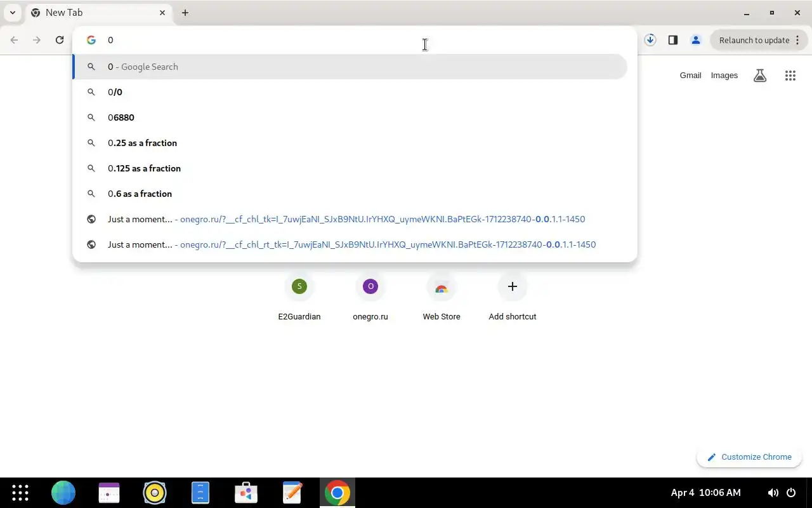Pick '0.25 as a fraction' suggestion
812x508 pixels.
coord(350,143)
